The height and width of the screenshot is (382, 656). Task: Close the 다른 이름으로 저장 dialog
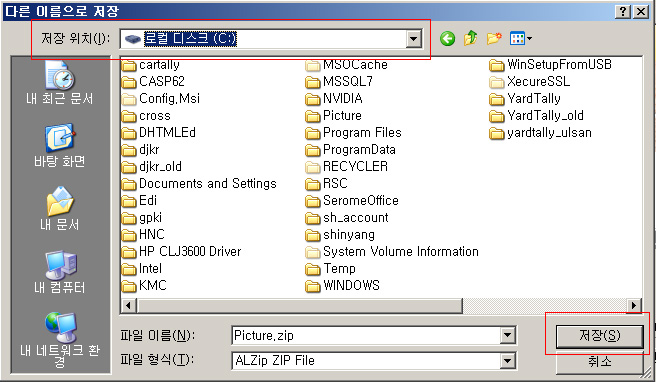[641, 11]
